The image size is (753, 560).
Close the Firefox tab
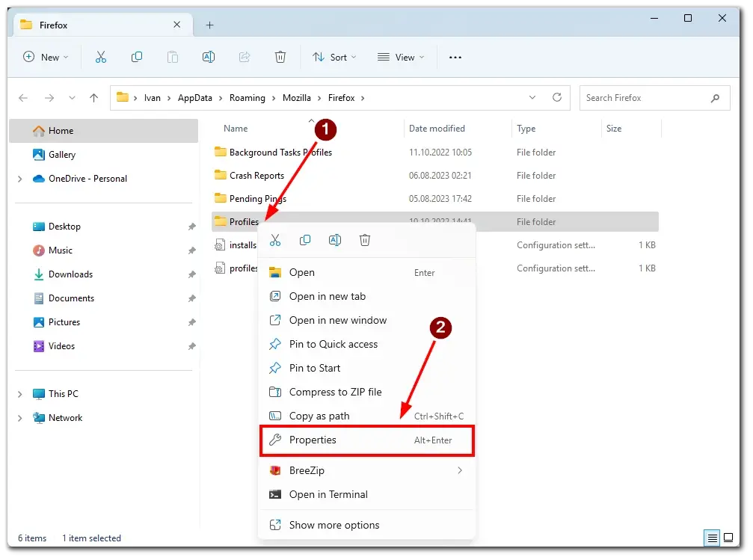tap(176, 25)
